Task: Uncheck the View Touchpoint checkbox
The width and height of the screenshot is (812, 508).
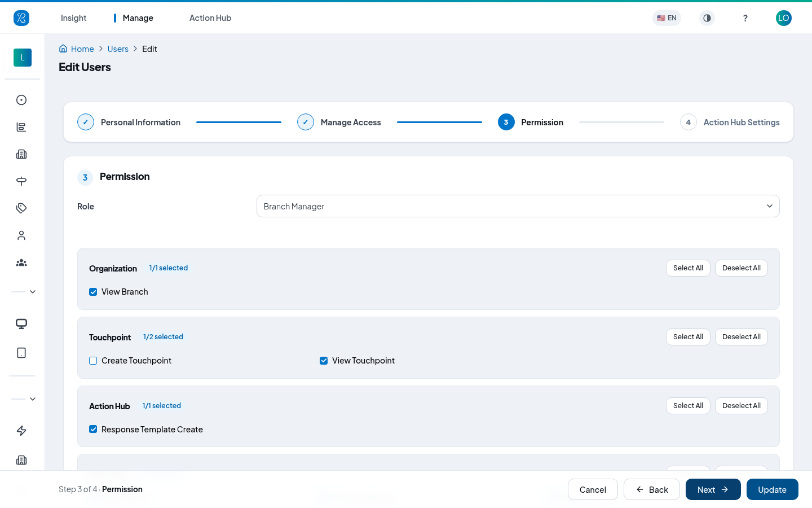Action: coord(324,361)
